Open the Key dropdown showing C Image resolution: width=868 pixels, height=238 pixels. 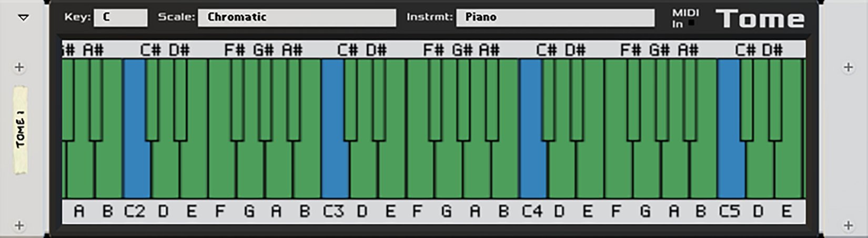pos(120,17)
